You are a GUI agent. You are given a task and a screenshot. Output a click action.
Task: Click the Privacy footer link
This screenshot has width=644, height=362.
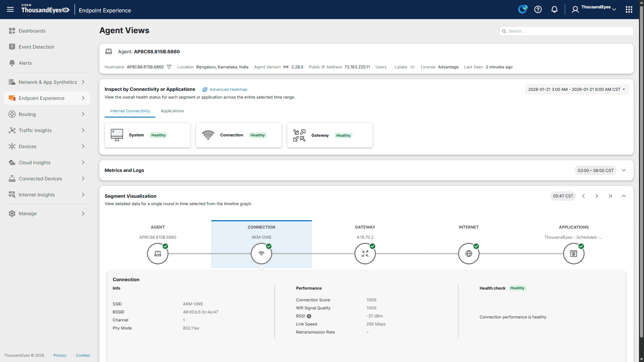60,355
